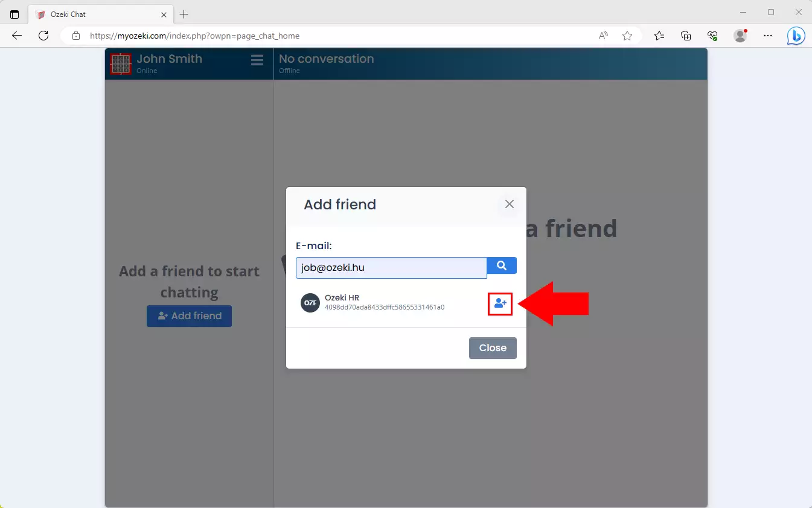Open a new tab with plus
The width and height of the screenshot is (812, 508).
[x=184, y=14]
